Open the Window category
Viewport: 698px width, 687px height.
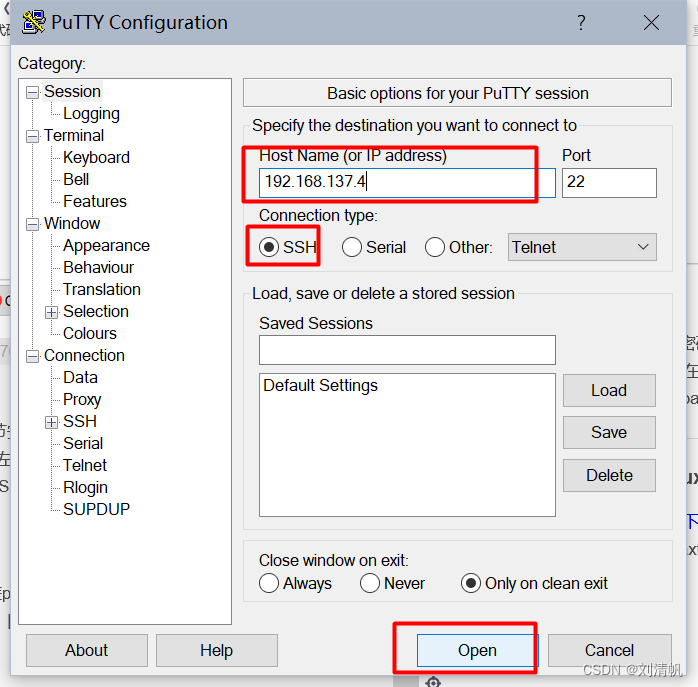pos(72,223)
